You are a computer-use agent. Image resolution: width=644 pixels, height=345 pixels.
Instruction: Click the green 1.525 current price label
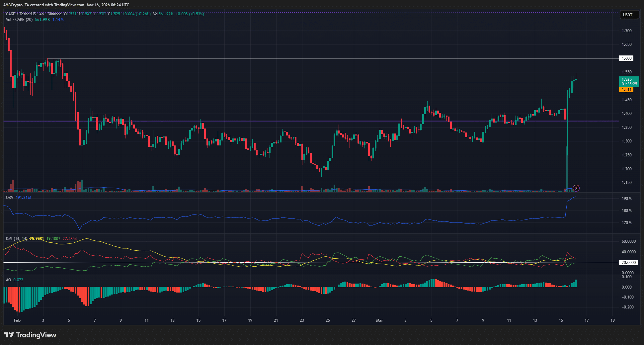point(627,79)
